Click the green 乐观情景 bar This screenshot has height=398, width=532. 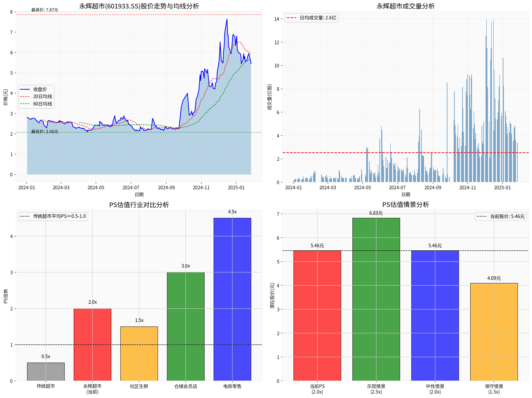[376, 299]
